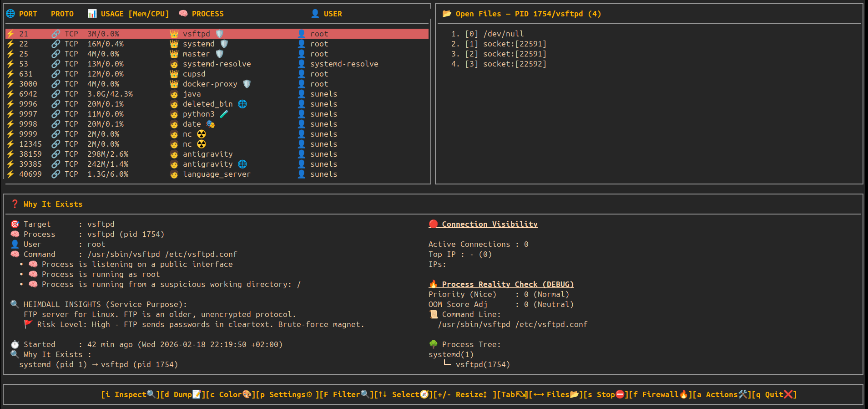Click the Connection Visibility heading
The image size is (868, 409).
(490, 224)
